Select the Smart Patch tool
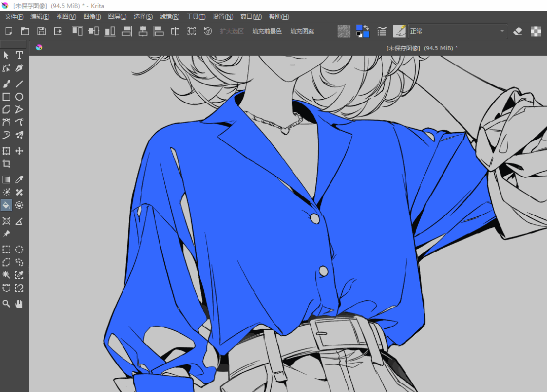The width and height of the screenshot is (547, 392). tap(19, 192)
